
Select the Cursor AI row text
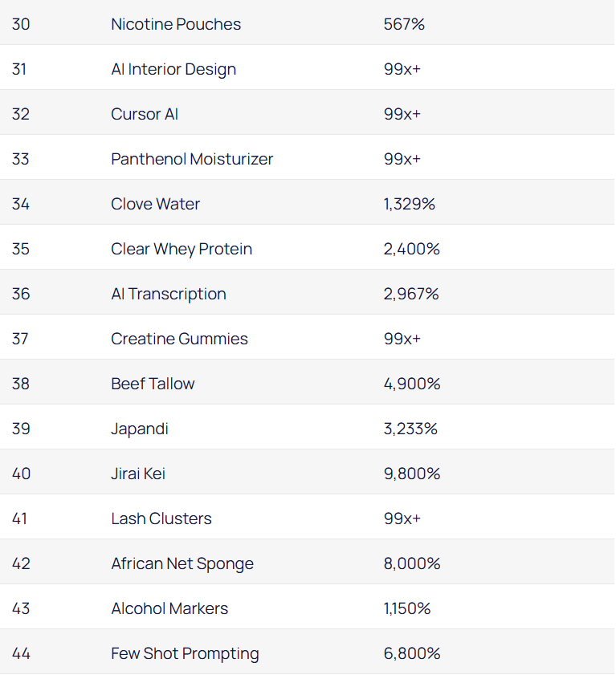[x=145, y=114]
